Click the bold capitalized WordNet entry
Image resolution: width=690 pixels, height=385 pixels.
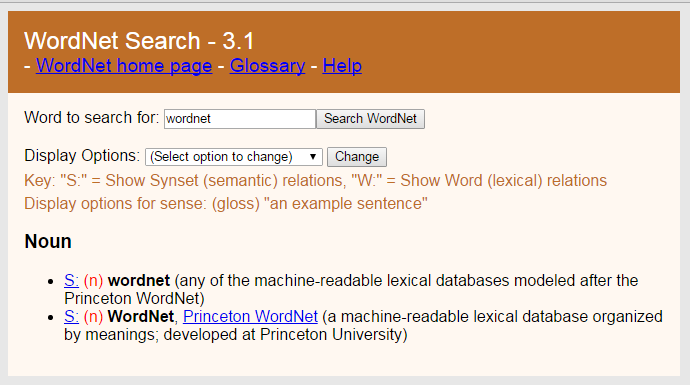141,316
